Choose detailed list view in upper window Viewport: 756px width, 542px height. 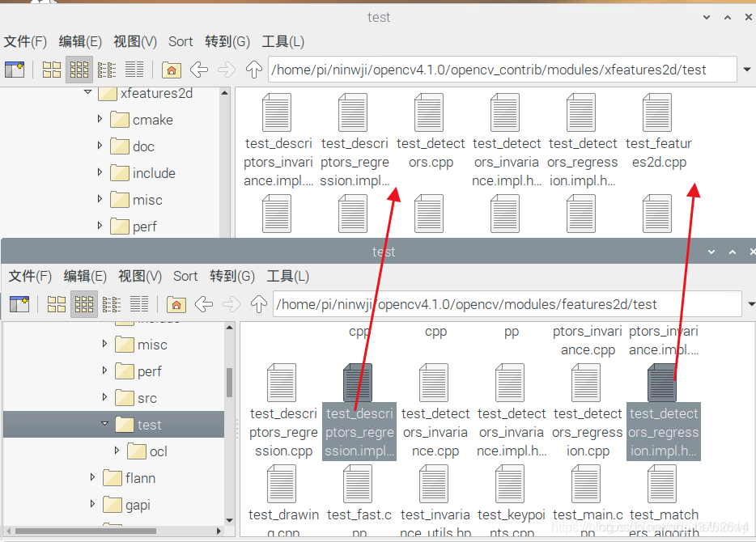(x=134, y=70)
